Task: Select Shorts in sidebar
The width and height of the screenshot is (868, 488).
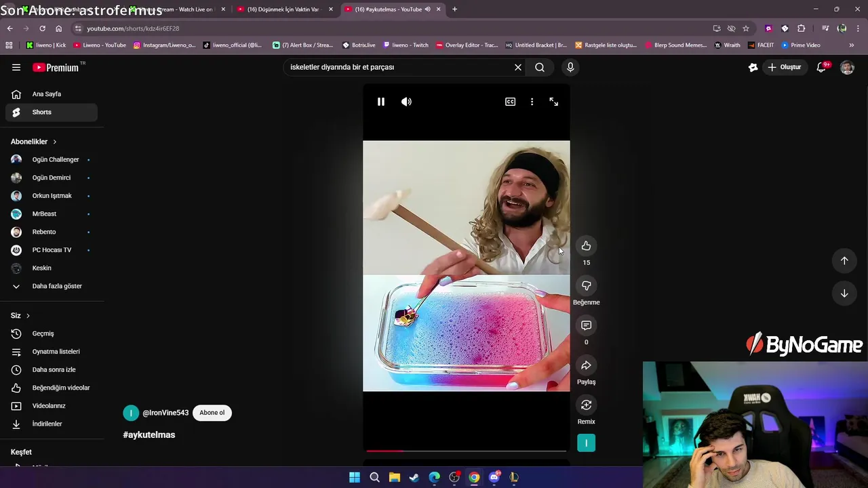Action: coord(52,112)
